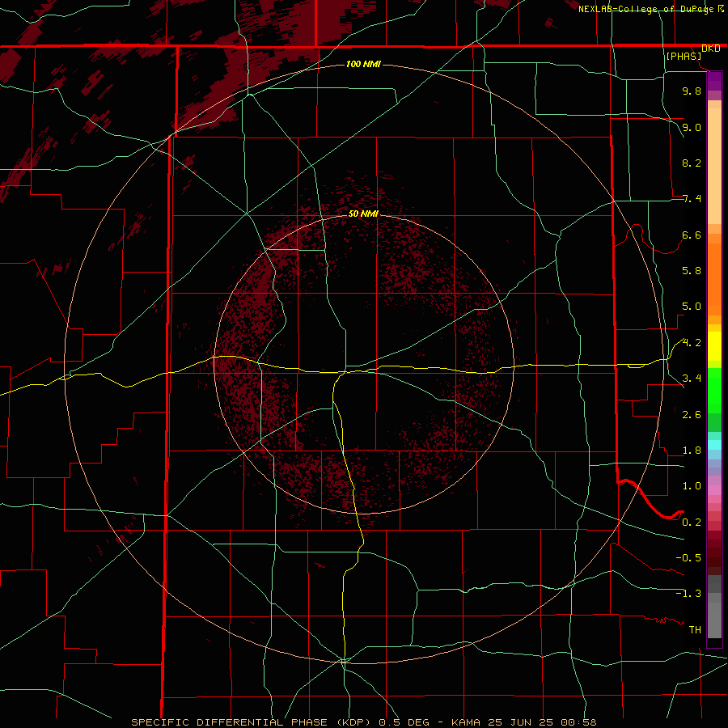Click the 6.6 value on the scale
728x728 pixels.
click(692, 235)
